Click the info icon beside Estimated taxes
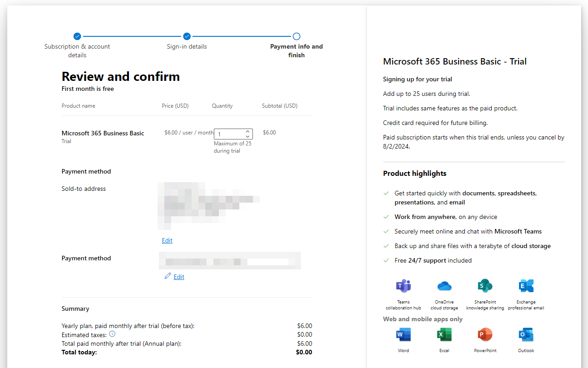This screenshot has height=368, width=588. tap(112, 334)
